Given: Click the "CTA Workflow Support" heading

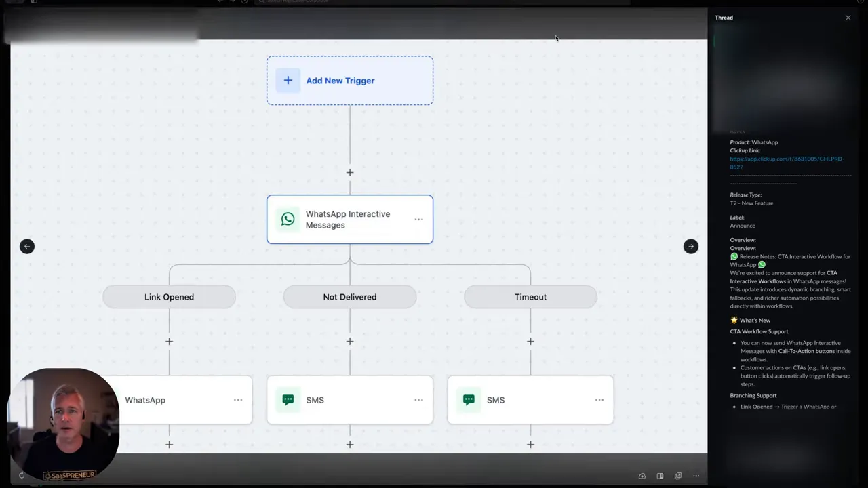Looking at the screenshot, I should click(x=759, y=332).
